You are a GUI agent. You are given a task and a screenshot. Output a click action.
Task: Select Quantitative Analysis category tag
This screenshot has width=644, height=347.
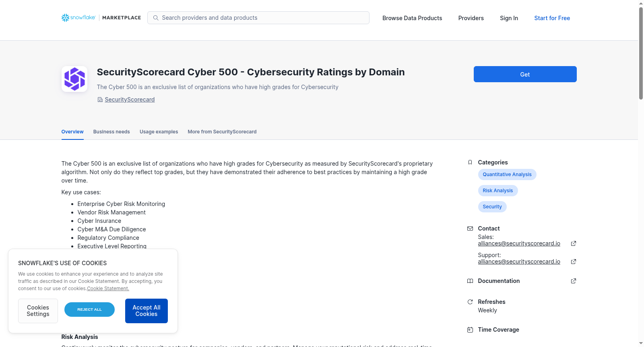(x=507, y=175)
